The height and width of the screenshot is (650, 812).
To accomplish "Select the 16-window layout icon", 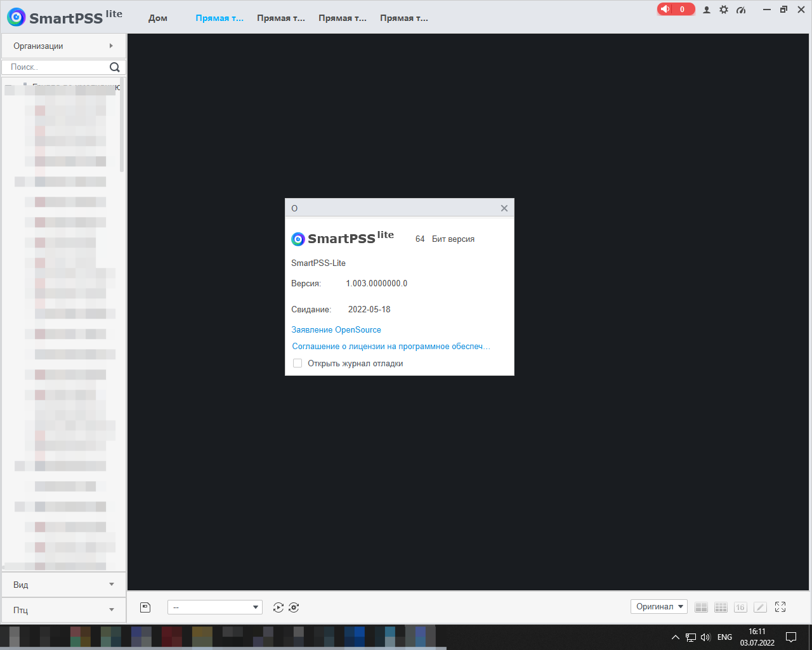I will tap(740, 607).
